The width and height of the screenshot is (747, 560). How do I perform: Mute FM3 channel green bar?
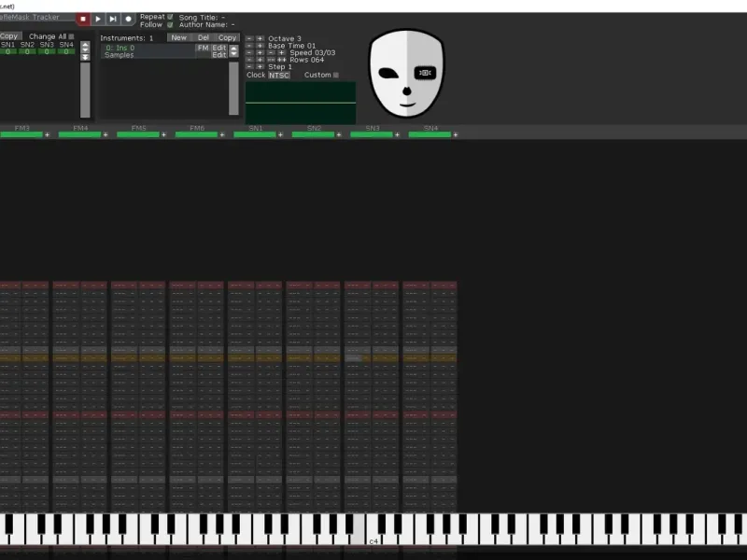(x=21, y=134)
